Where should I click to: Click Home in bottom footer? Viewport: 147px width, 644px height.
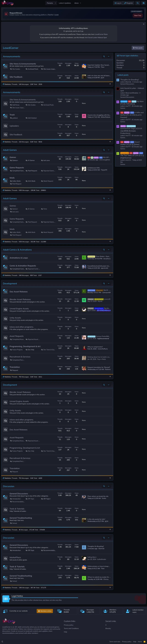140,641
